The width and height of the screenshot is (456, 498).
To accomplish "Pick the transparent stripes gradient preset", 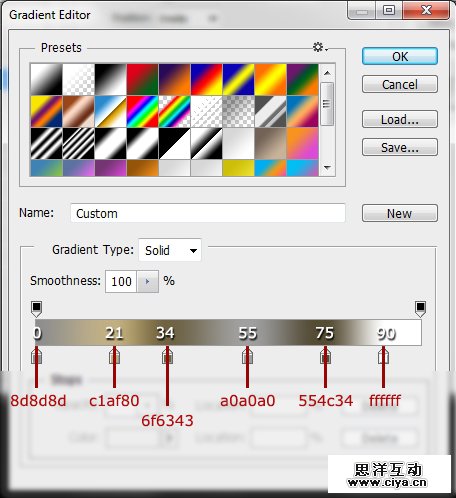I will coord(206,111).
